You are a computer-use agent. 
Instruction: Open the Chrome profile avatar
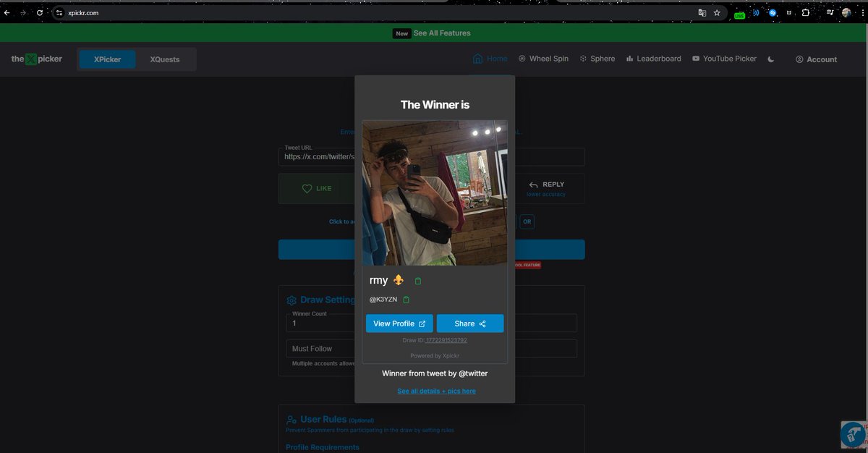846,13
